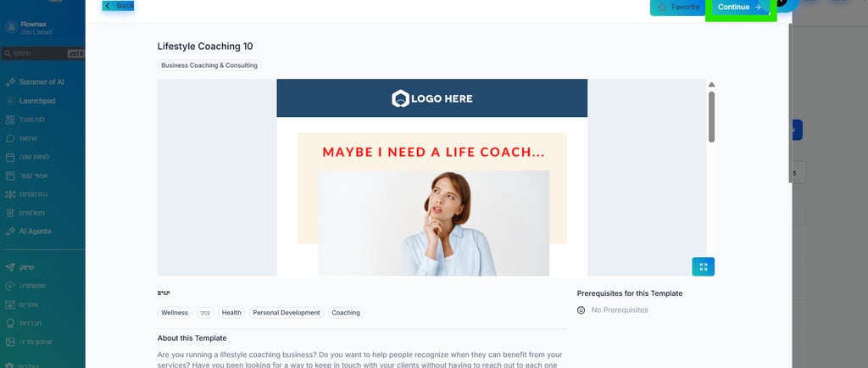This screenshot has height=368, width=868.
Task: Click preview scrollbar up arrow
Action: 711,85
